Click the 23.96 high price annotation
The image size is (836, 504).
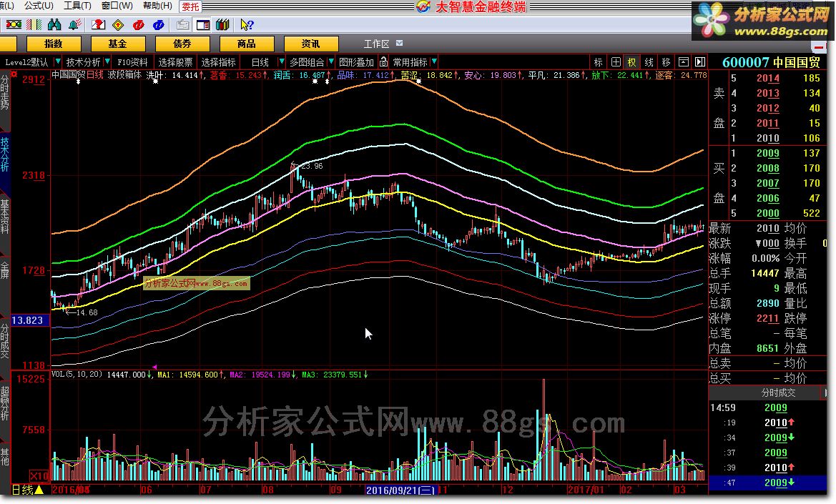(x=312, y=166)
